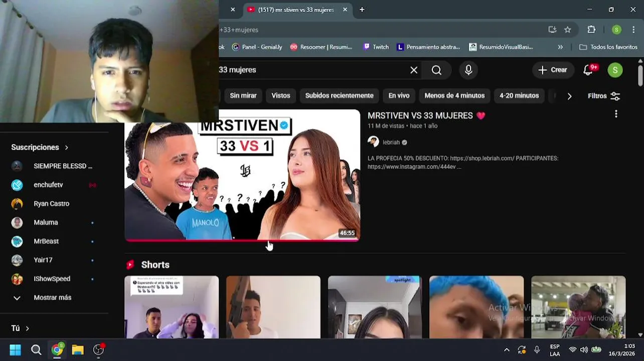The height and width of the screenshot is (361, 644).
Task: Open the Windows Start button
Action: pyautogui.click(x=16, y=350)
